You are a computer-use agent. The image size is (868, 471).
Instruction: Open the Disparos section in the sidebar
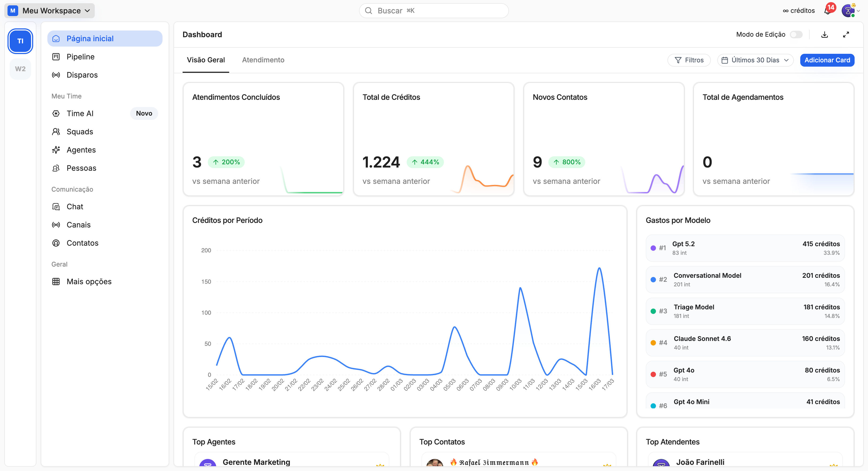(x=82, y=75)
